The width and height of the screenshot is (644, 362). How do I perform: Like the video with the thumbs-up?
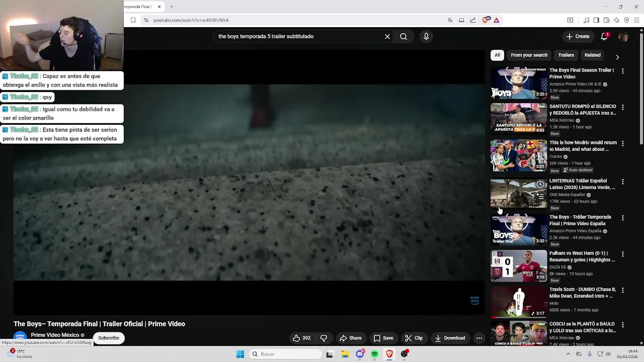(302, 338)
